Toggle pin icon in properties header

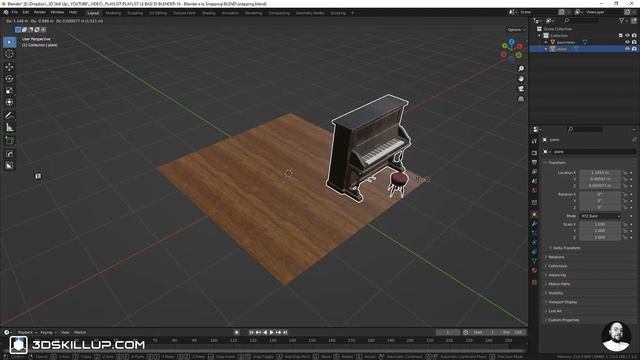tap(634, 140)
